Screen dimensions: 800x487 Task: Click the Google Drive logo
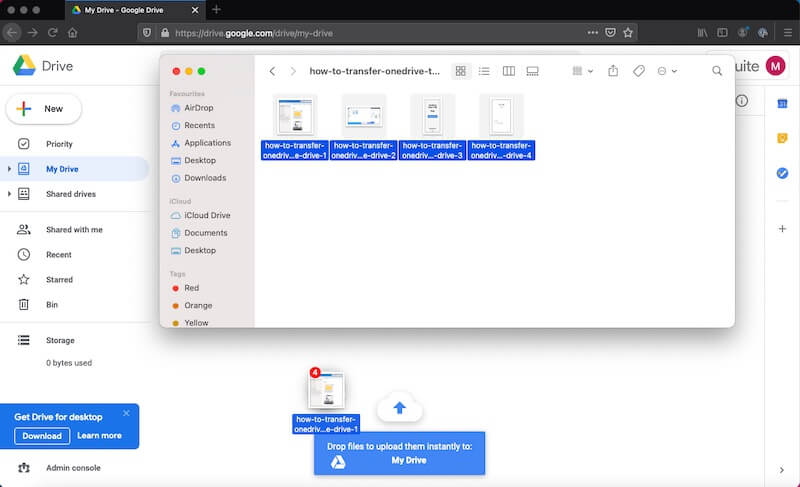click(24, 66)
